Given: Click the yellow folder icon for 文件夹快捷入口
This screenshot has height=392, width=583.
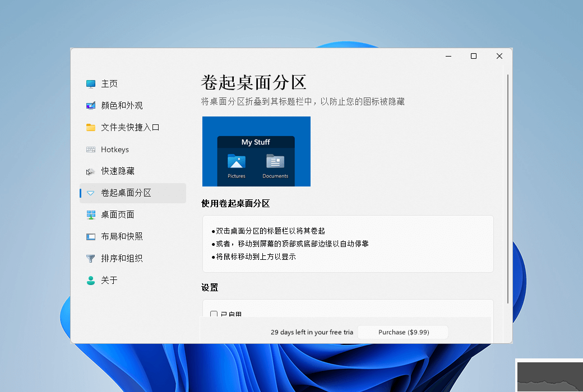Looking at the screenshot, I should pyautogui.click(x=91, y=128).
